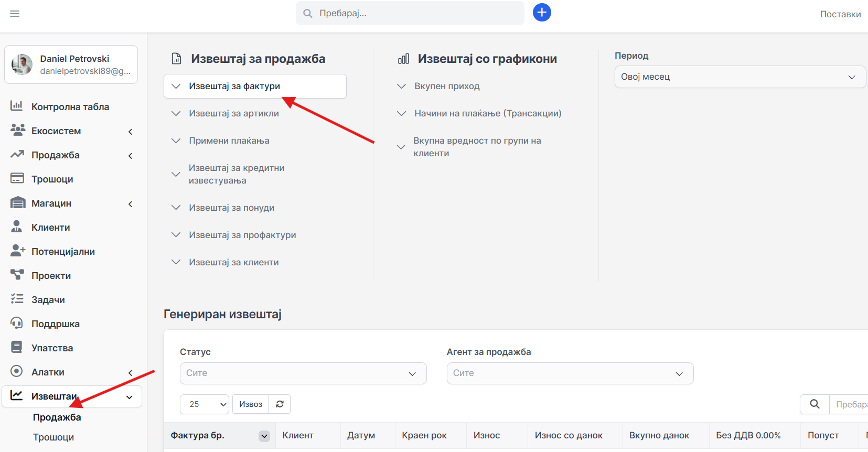Select Извештај за артикли report
Image resolution: width=868 pixels, height=452 pixels.
coord(234,113)
